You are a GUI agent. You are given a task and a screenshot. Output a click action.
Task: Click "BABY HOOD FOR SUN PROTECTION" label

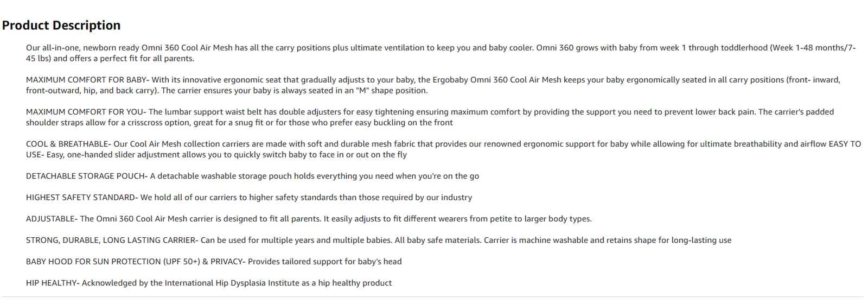pyautogui.click(x=93, y=262)
